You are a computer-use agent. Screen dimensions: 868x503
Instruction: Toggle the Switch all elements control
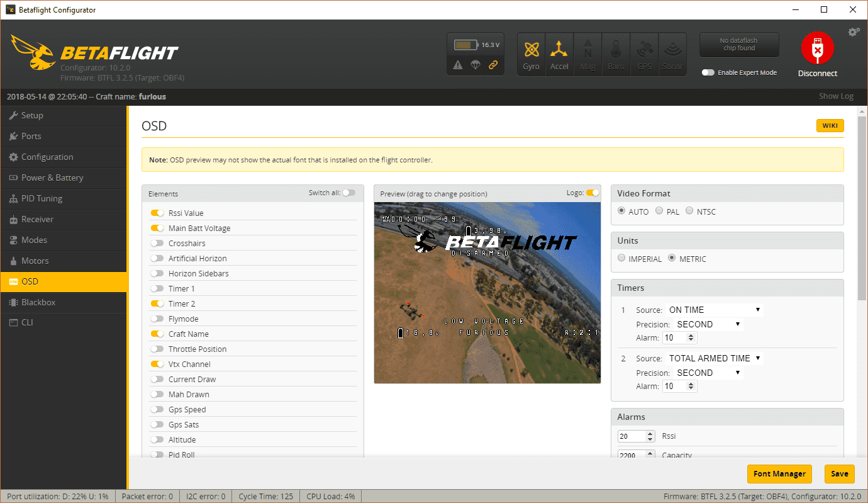point(348,193)
